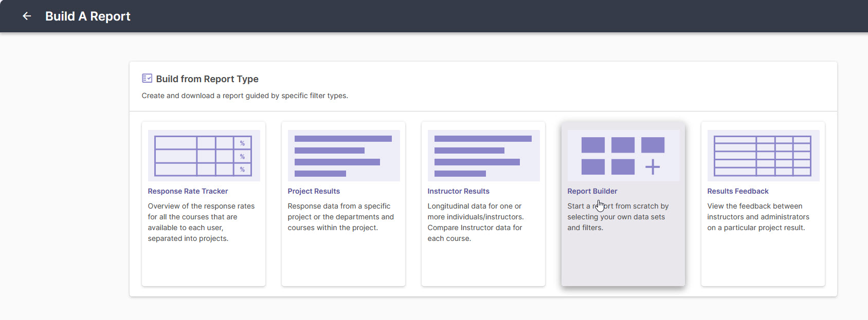Open the Instructor Results bar chart thumbnail

(x=483, y=156)
